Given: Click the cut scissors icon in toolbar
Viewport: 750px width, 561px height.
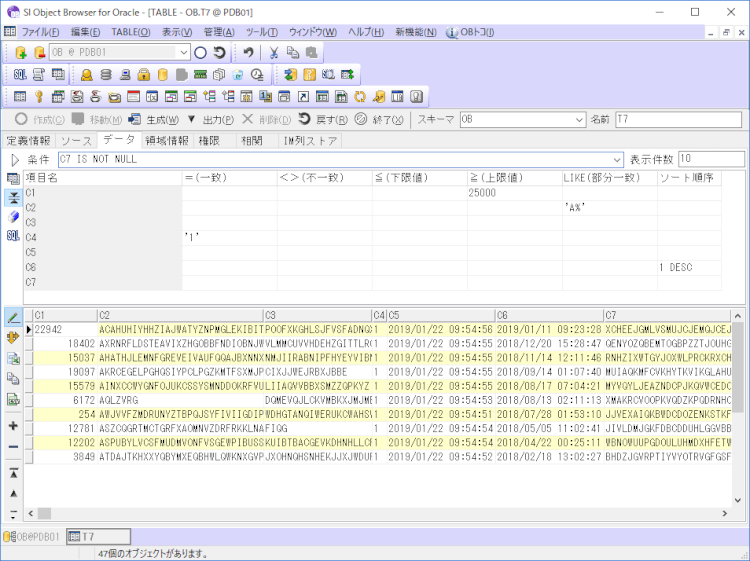Looking at the screenshot, I should [x=273, y=52].
